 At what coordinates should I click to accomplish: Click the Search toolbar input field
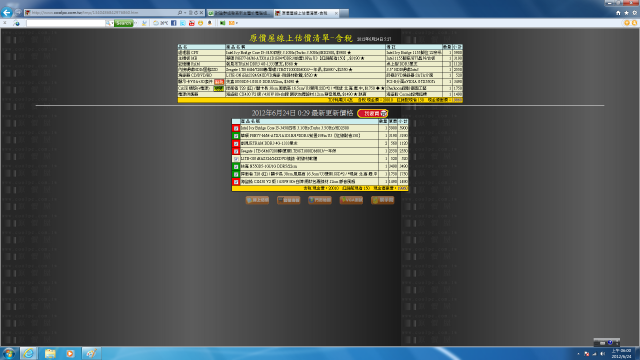click(x=65, y=23)
